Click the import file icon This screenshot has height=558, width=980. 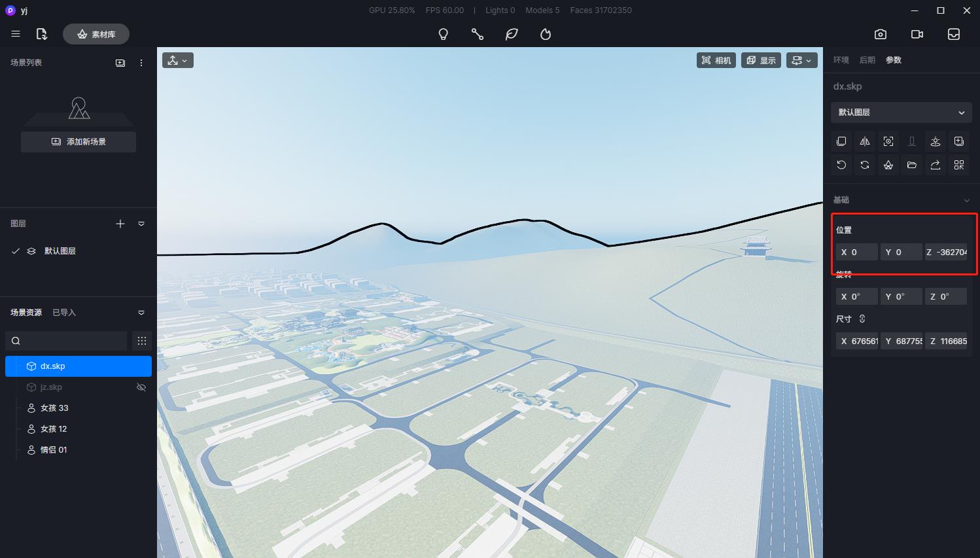pos(42,34)
